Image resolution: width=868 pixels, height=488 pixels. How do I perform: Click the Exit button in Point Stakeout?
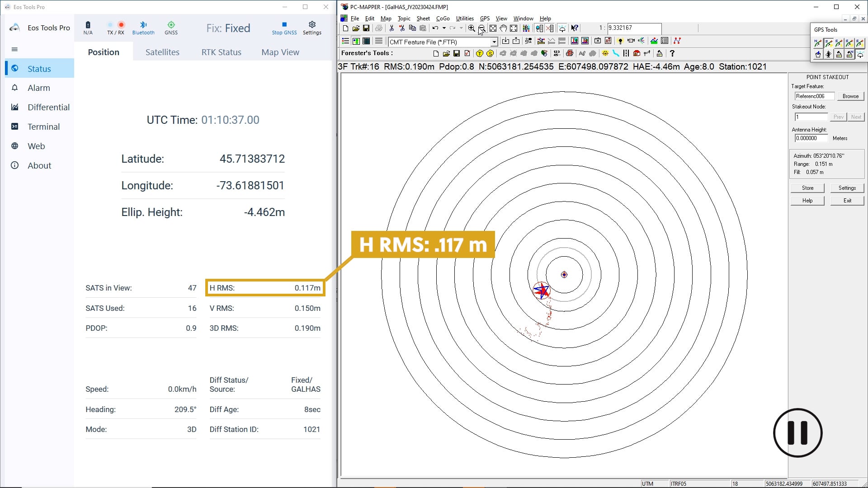pyautogui.click(x=847, y=200)
